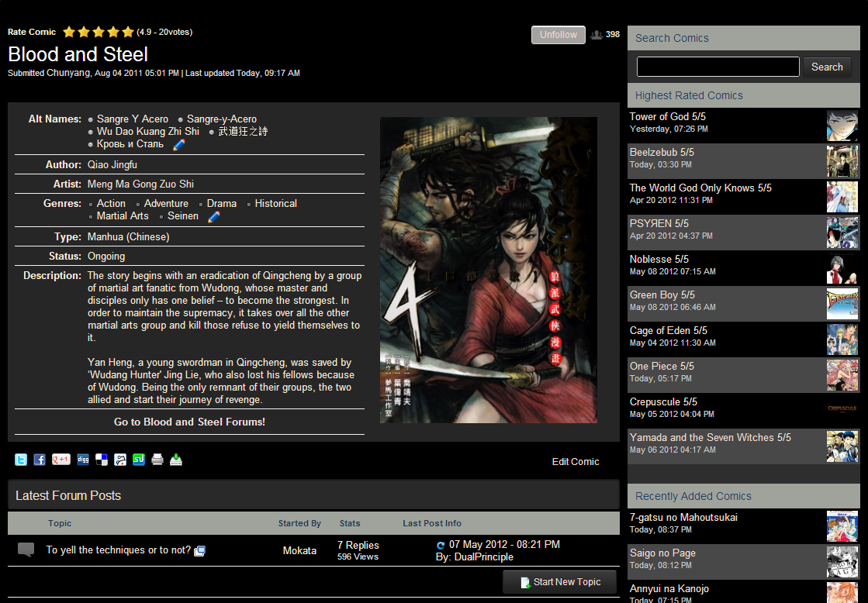Click the fifth rating star
This screenshot has width=868, height=603.
coord(128,32)
